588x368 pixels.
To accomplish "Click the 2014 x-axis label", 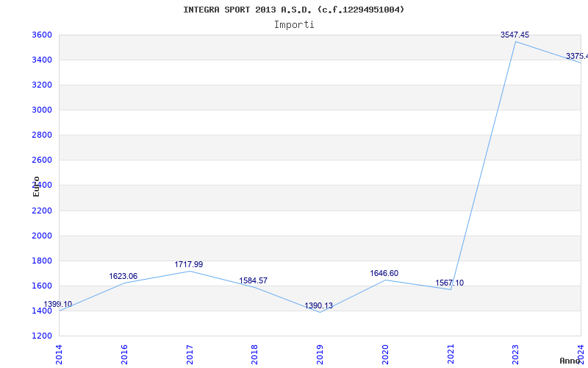I will point(59,354).
